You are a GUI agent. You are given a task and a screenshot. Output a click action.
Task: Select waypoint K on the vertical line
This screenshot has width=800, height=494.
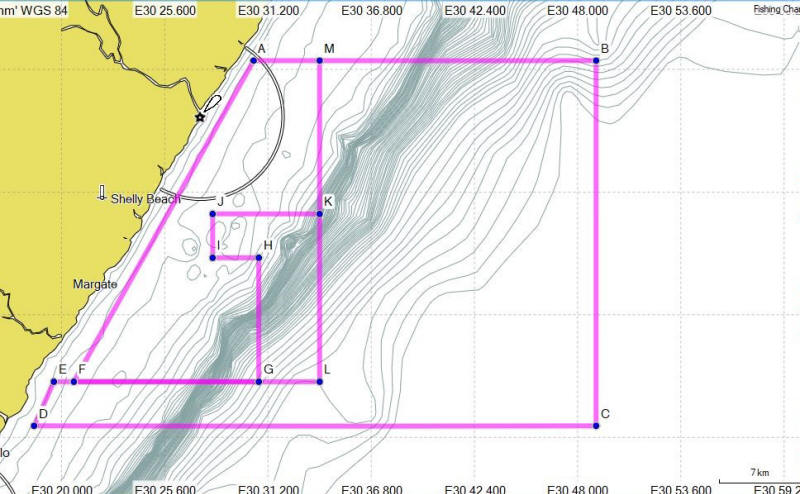pyautogui.click(x=320, y=214)
